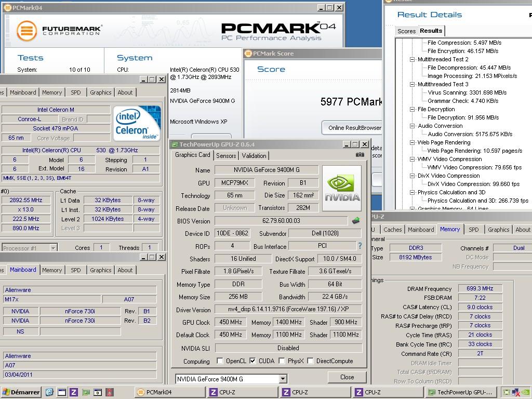The image size is (532, 399).
Task: Open the NVIDIA GeForce 9400M G GPU dropdown
Action: 283,379
